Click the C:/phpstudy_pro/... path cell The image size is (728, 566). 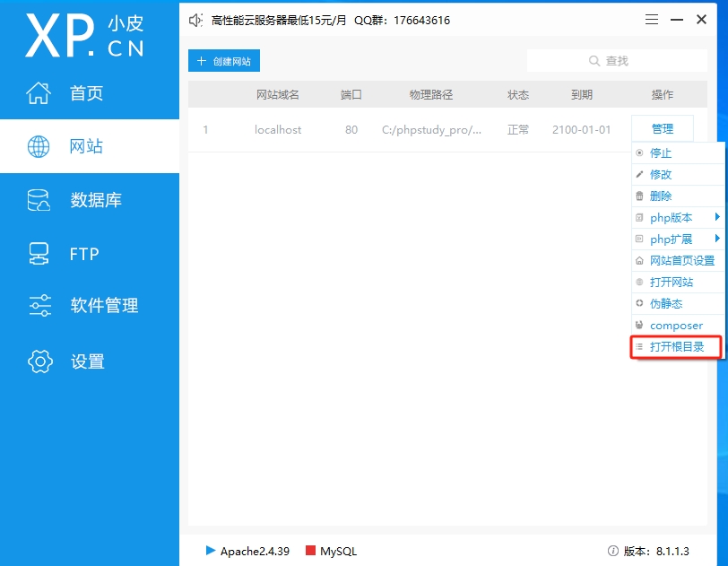pyautogui.click(x=431, y=130)
